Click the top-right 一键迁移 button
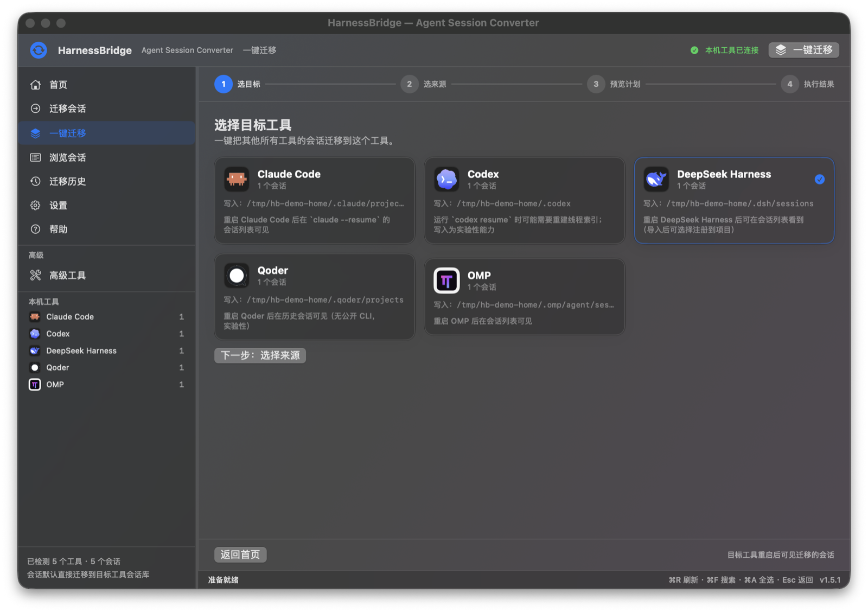This screenshot has height=612, width=868. click(804, 50)
